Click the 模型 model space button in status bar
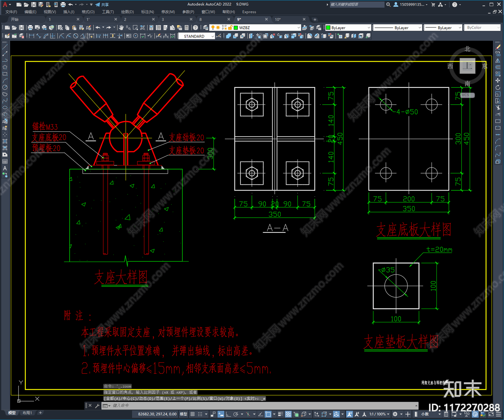Image resolution: width=504 pixels, height=420 pixels. click(x=183, y=414)
